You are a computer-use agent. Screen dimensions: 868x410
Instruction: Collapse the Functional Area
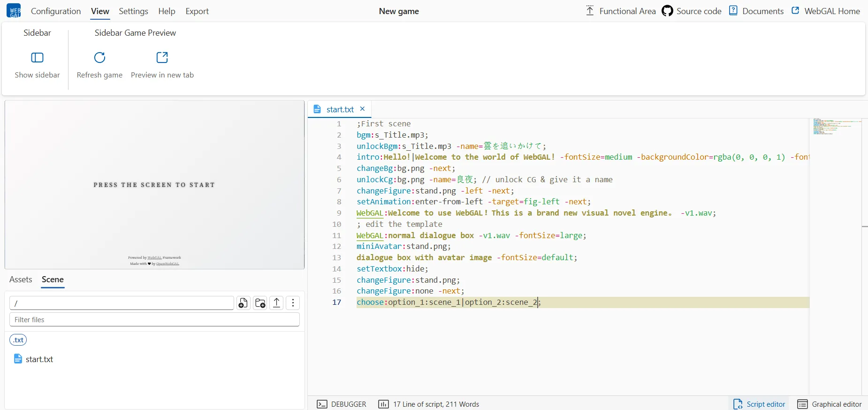coord(620,11)
